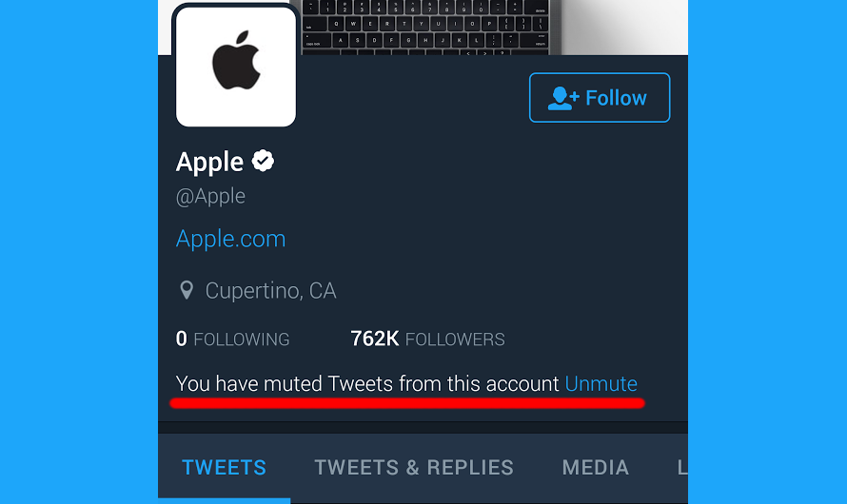
Task: View the 0 Following list
Action: tap(233, 339)
